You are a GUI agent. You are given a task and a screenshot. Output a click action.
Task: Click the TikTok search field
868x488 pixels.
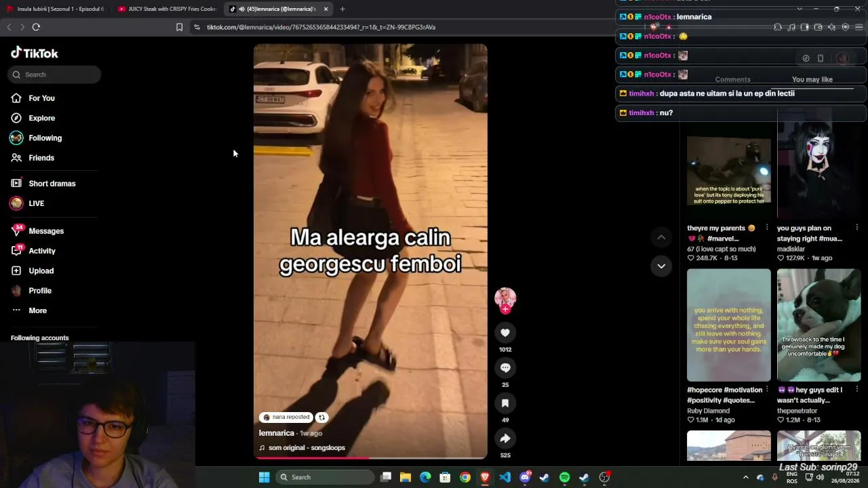pos(54,75)
